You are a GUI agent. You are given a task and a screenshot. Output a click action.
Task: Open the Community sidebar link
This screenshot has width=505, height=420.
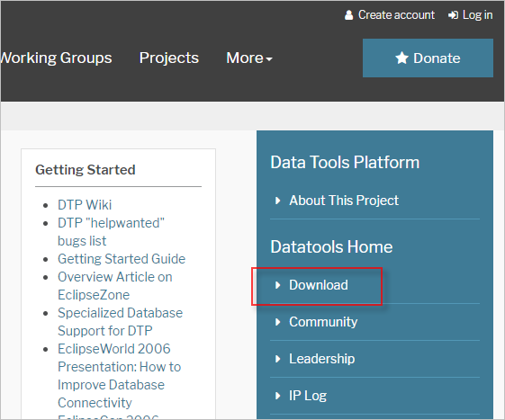[323, 322]
